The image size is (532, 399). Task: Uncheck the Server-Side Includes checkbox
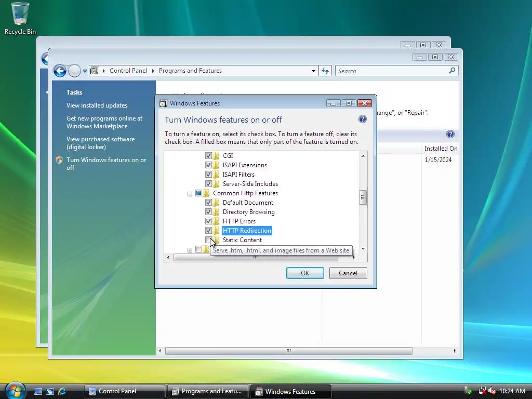point(208,184)
